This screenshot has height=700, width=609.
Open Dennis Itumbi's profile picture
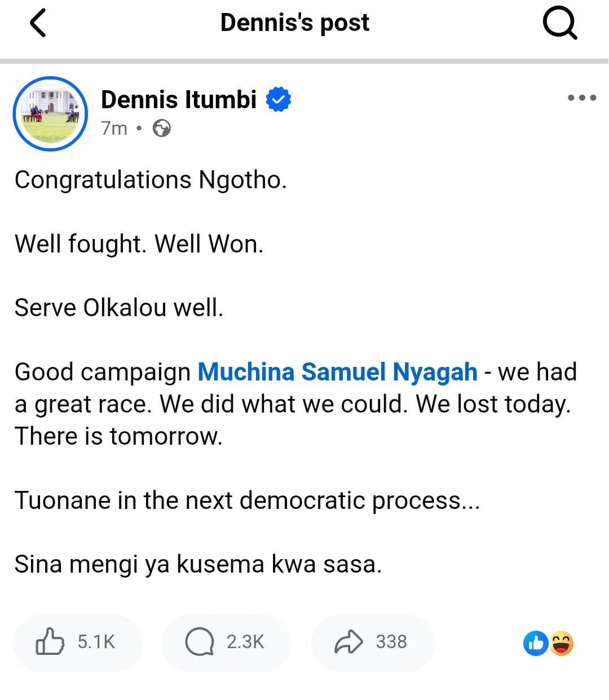point(50,114)
